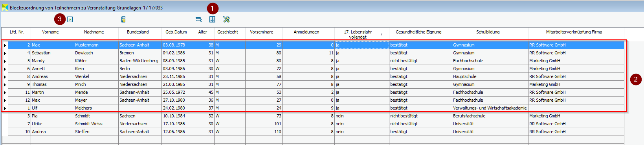Click the Vorseminare value 110
Image resolution: width=644 pixels, height=145 pixels.
tap(264, 132)
